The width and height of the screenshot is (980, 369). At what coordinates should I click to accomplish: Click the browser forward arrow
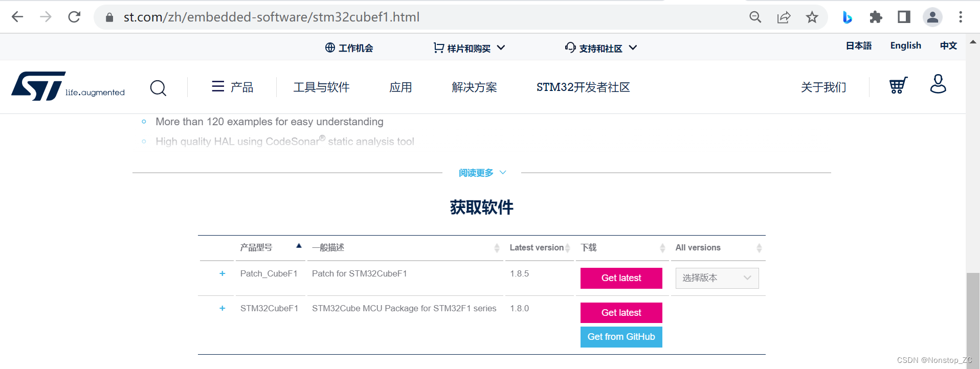click(46, 17)
